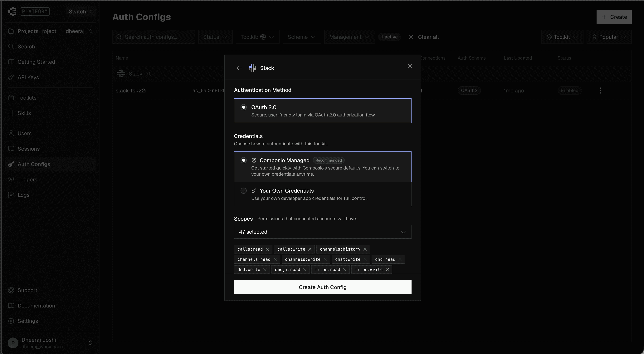The height and width of the screenshot is (354, 644).
Task: Close the Slack auth config dialog
Action: click(410, 66)
